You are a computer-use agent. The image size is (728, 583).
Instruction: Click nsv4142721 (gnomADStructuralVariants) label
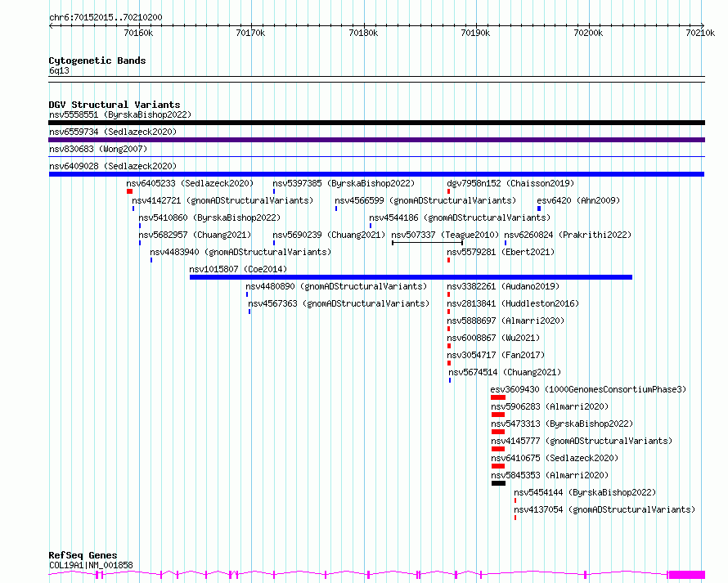click(x=222, y=200)
